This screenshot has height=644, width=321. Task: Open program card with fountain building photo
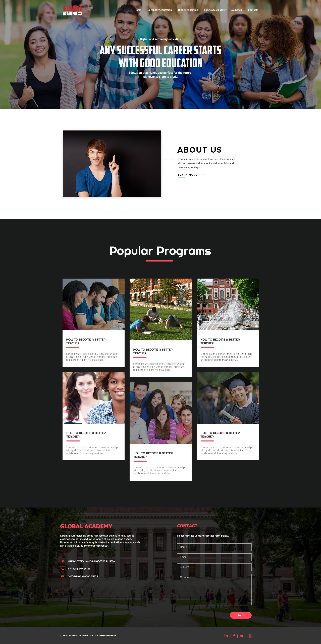point(227,323)
